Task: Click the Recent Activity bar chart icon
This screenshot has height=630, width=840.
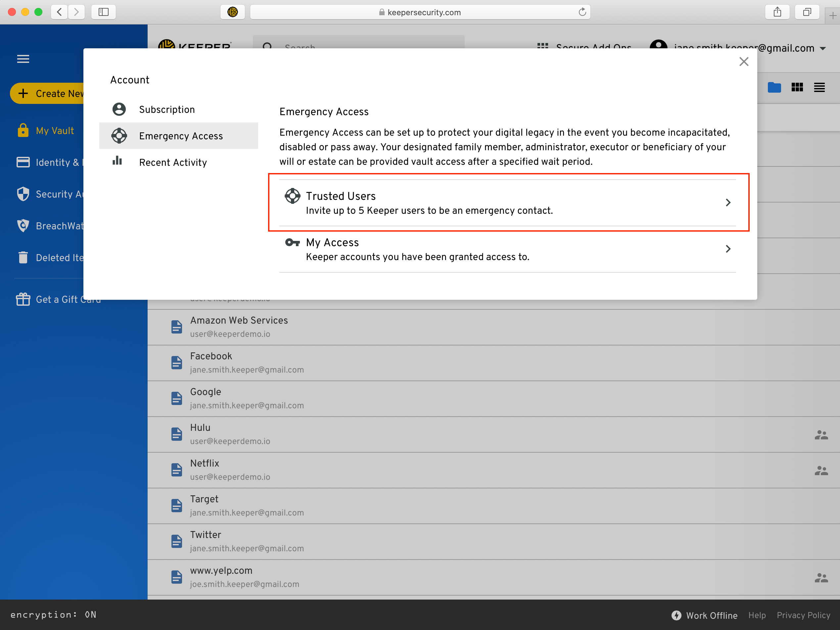Action: coord(117,160)
